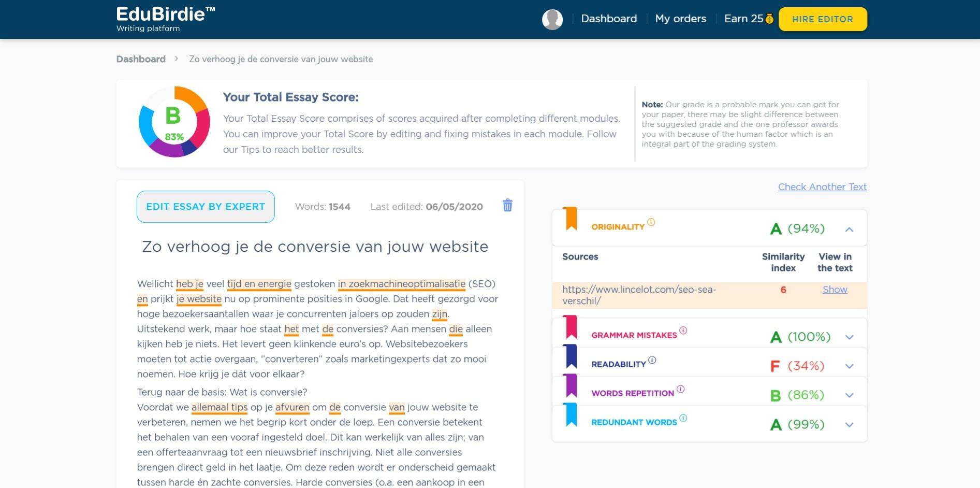Click the ORIGINALITY module label
The image size is (980, 488).
tap(618, 227)
